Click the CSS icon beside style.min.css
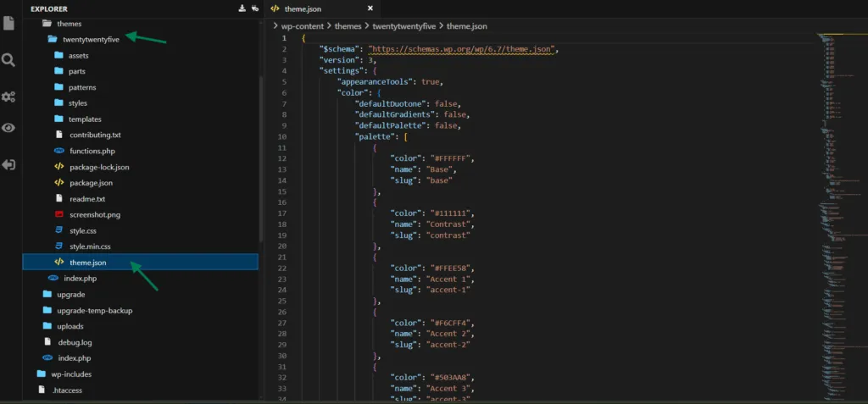The width and height of the screenshot is (868, 404). point(59,246)
